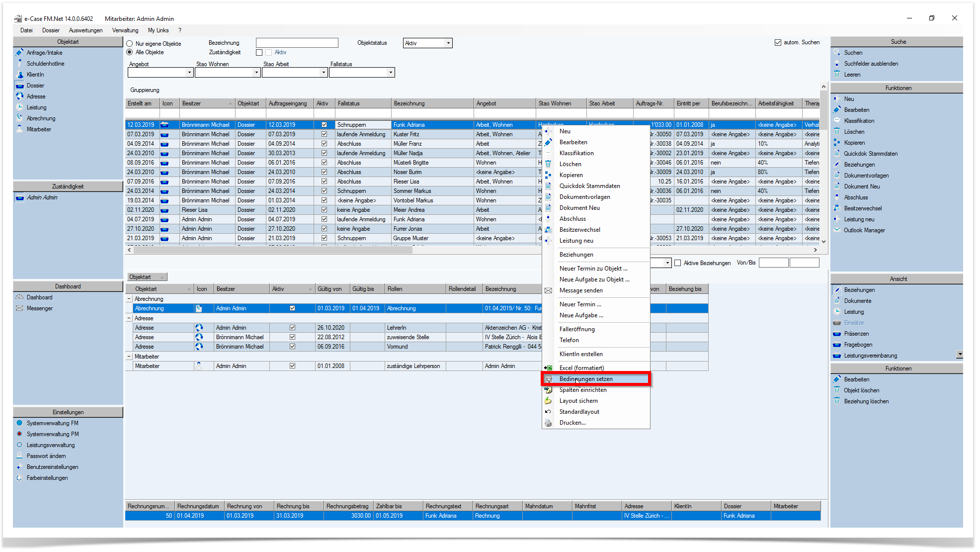Click Besitzerwechsel in Funktionen panel
This screenshot has height=552, width=980.
[x=863, y=208]
